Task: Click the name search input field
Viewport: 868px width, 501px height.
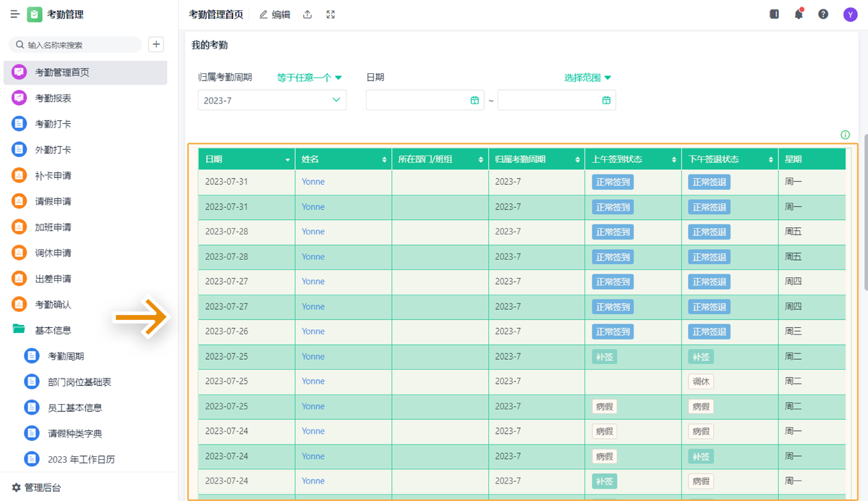Action: (x=80, y=45)
